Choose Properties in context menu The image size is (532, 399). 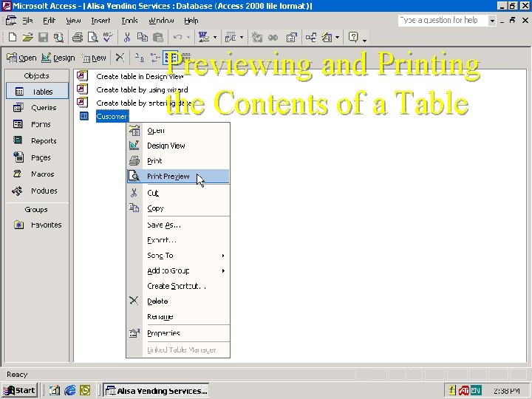[x=178, y=333]
